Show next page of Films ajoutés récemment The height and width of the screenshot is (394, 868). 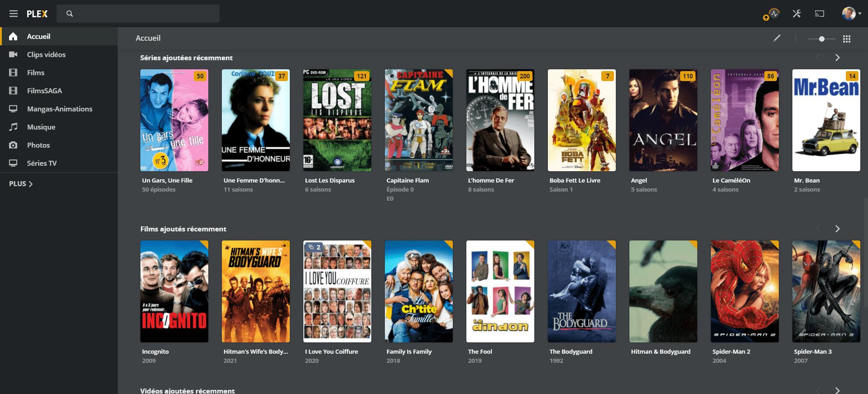tap(837, 229)
